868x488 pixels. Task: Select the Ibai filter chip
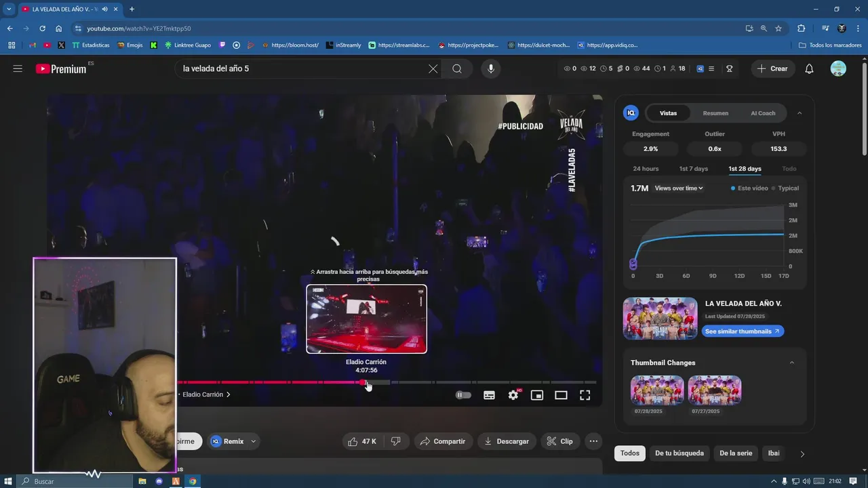pos(774,453)
